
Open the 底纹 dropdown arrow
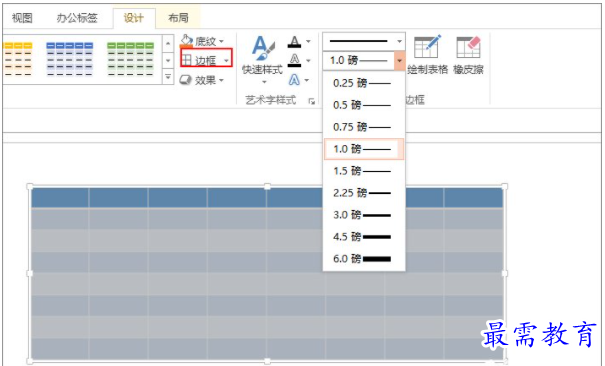click(x=221, y=41)
